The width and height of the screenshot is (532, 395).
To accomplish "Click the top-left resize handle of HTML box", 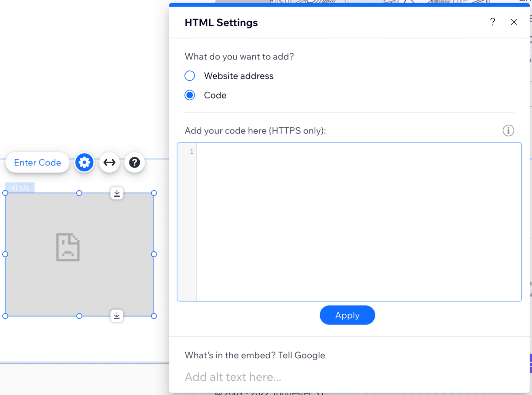I will point(5,193).
